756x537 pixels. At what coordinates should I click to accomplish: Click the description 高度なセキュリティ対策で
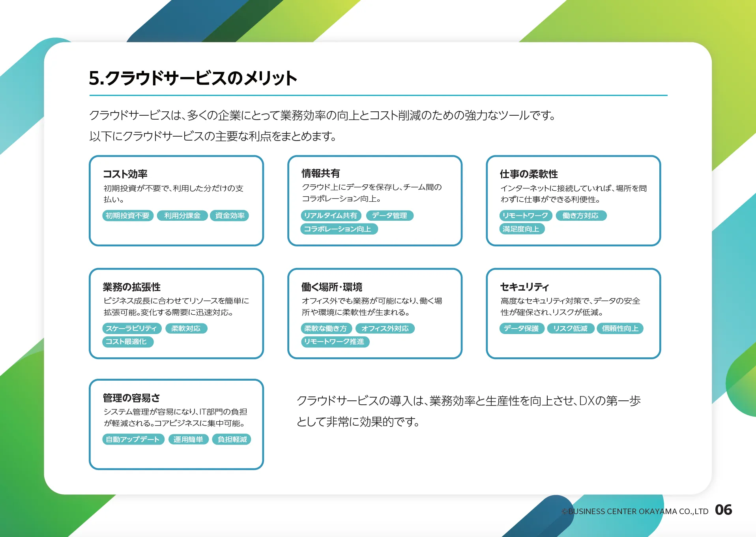click(570, 307)
